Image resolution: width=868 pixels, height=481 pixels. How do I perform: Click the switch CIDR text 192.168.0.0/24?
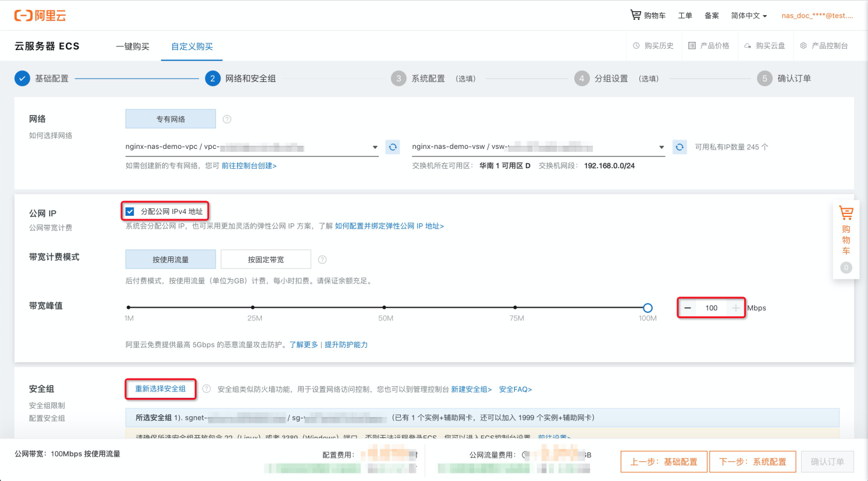(x=609, y=166)
